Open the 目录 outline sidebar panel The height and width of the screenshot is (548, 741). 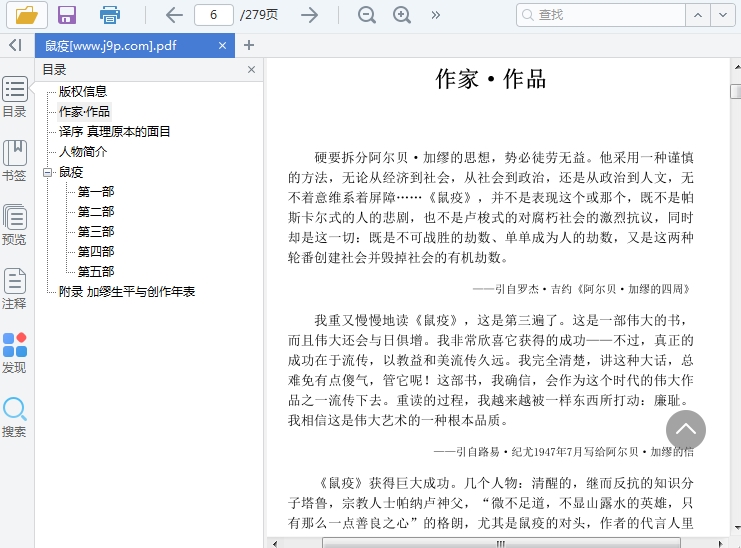(15, 97)
